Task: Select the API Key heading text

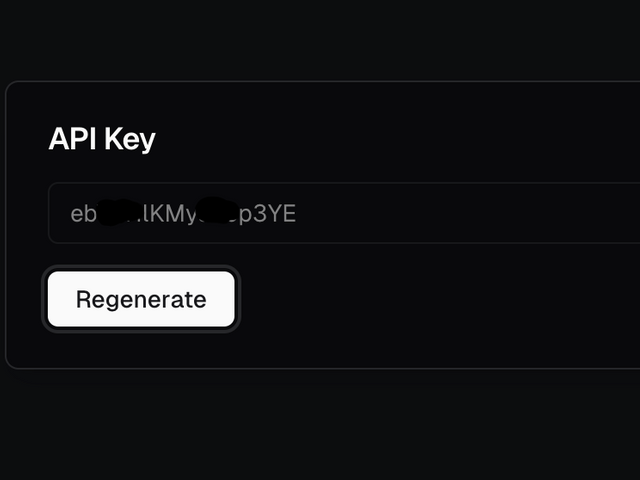Action: pyautogui.click(x=102, y=139)
